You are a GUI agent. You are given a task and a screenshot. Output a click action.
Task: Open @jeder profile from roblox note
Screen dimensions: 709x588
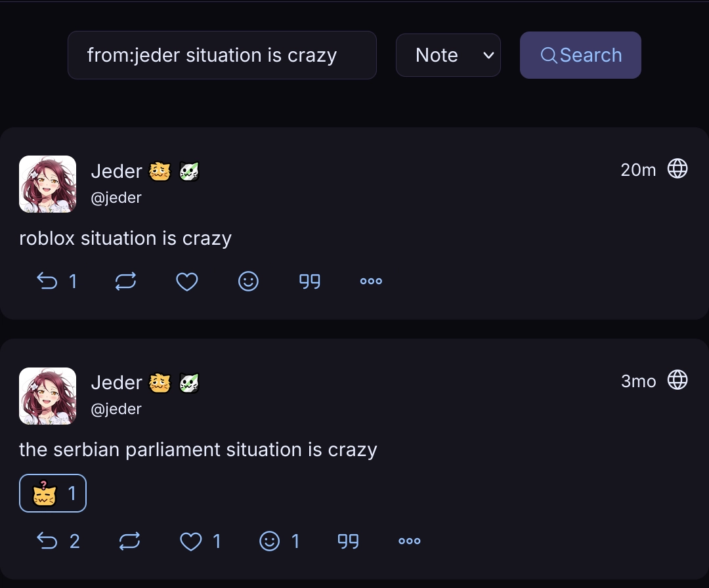[x=116, y=198]
